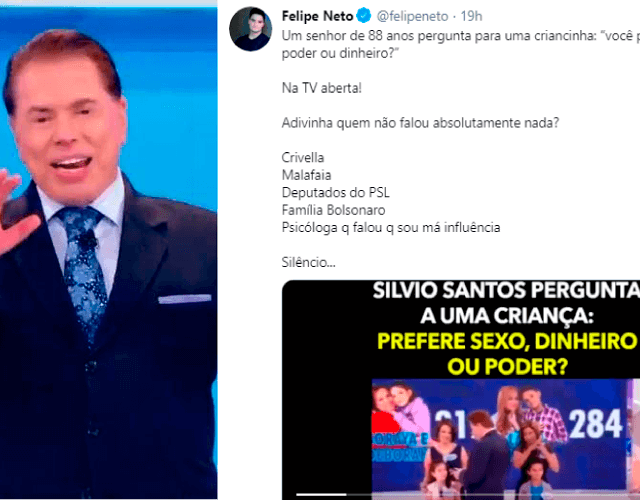Select the lapel microphone on the tie

click(x=88, y=241)
